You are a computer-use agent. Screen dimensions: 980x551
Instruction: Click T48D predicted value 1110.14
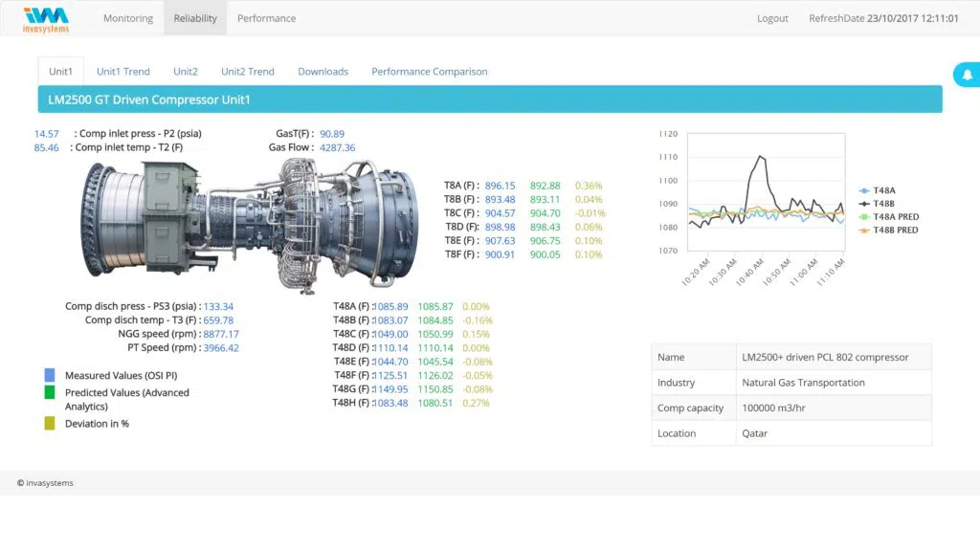[x=435, y=347]
